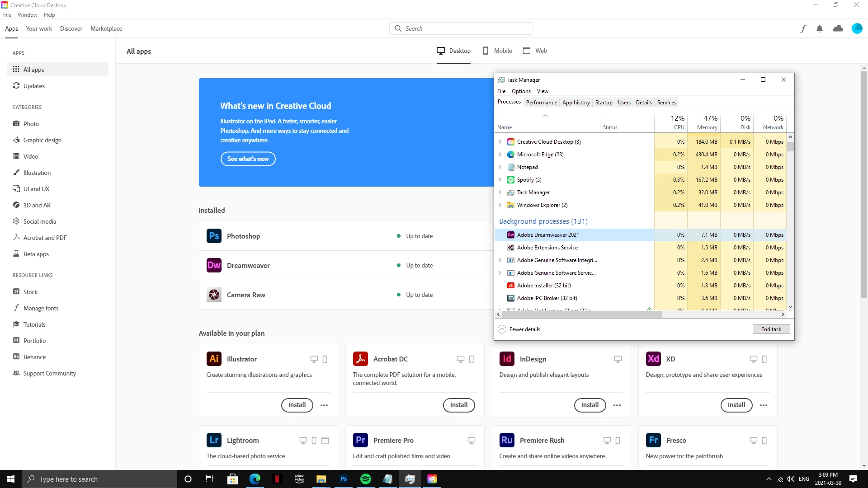The height and width of the screenshot is (488, 868).
Task: Open the account profile avatar
Action: point(857,28)
